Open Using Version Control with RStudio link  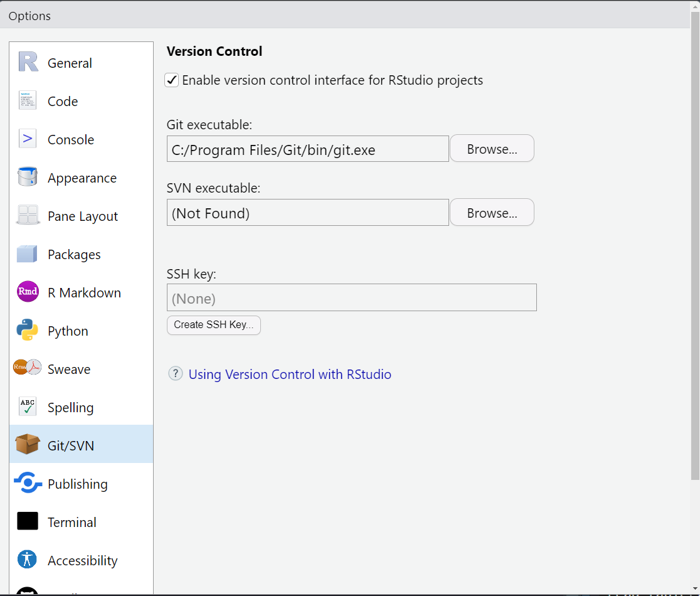click(290, 375)
